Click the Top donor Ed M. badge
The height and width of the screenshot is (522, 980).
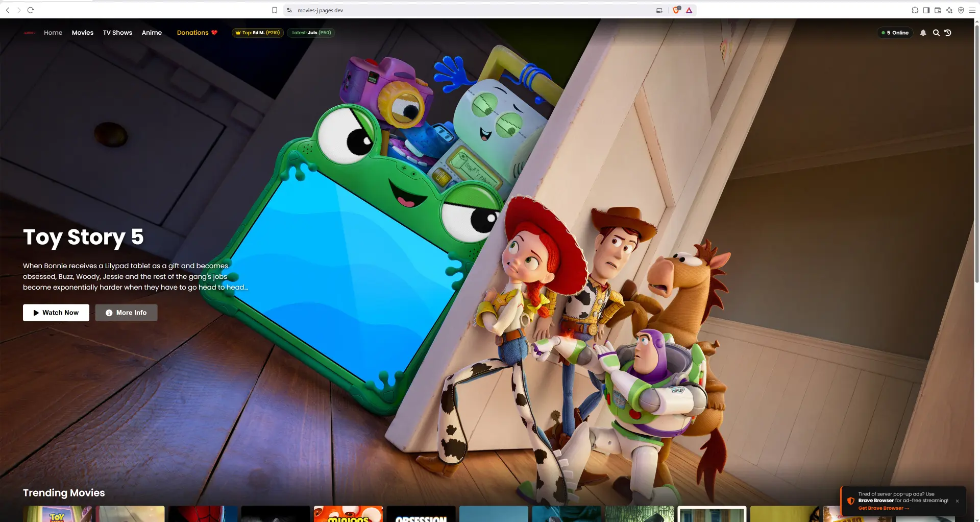(258, 33)
